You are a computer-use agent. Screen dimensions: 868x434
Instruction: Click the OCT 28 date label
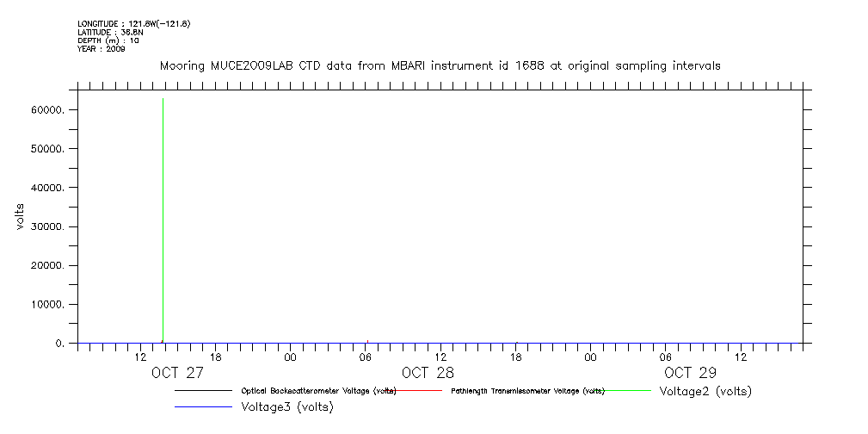(x=428, y=373)
